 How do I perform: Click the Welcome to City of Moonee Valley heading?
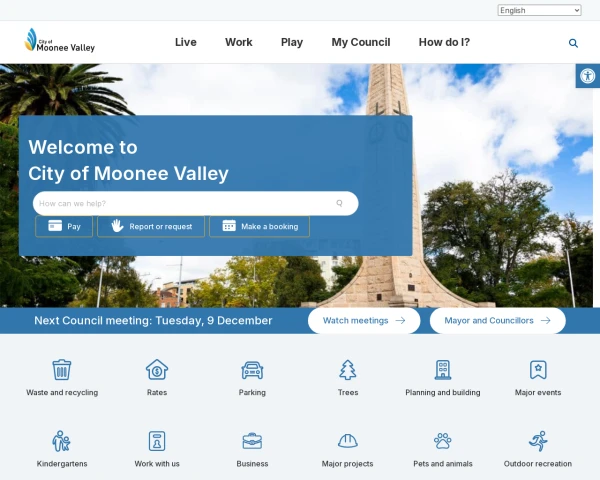(128, 160)
